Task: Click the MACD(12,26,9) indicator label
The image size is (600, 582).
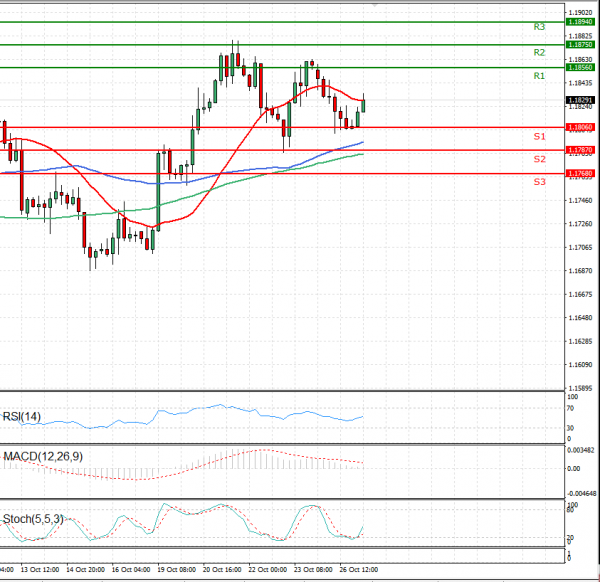Action: [x=43, y=456]
